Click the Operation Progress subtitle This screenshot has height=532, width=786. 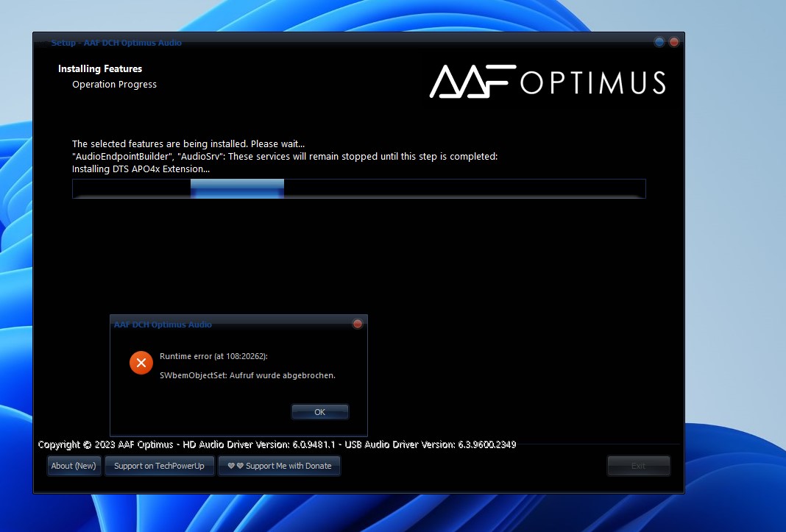point(114,84)
